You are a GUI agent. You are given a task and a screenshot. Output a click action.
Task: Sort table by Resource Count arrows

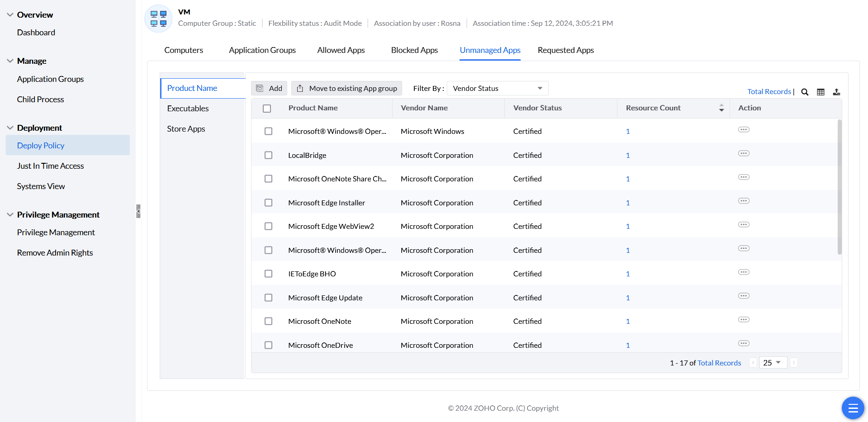click(x=721, y=108)
